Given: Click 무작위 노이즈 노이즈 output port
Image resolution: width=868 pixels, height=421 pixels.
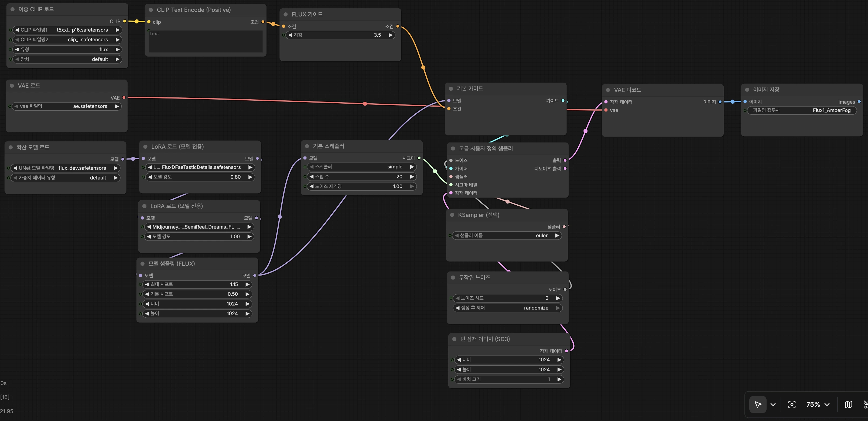Looking at the screenshot, I should coord(565,290).
